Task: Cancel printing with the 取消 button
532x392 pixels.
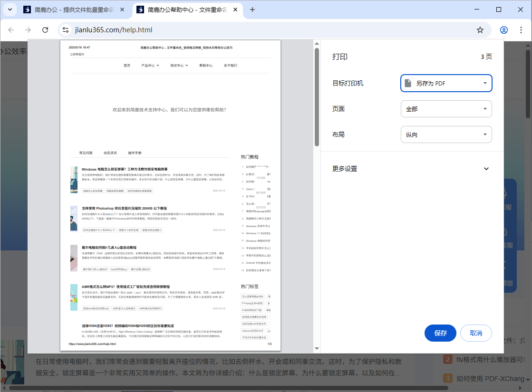Action: 475,333
